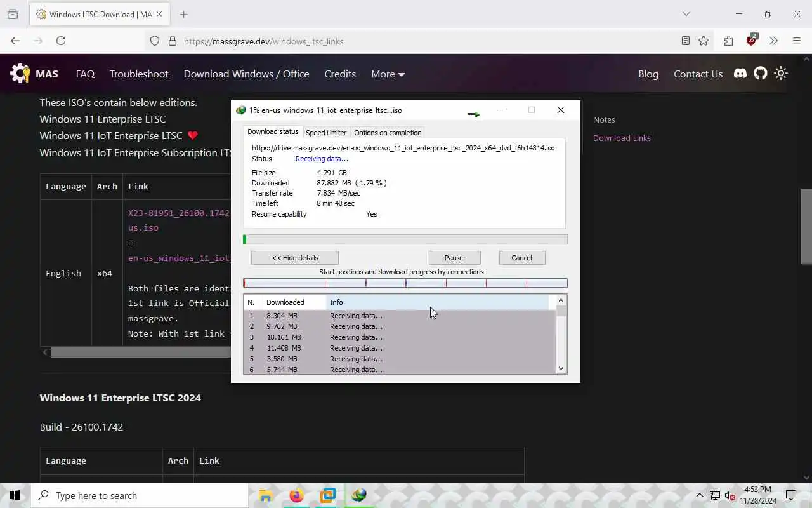The width and height of the screenshot is (812, 508).
Task: Click the page vertical scrollbar thumb
Action: coord(806,227)
